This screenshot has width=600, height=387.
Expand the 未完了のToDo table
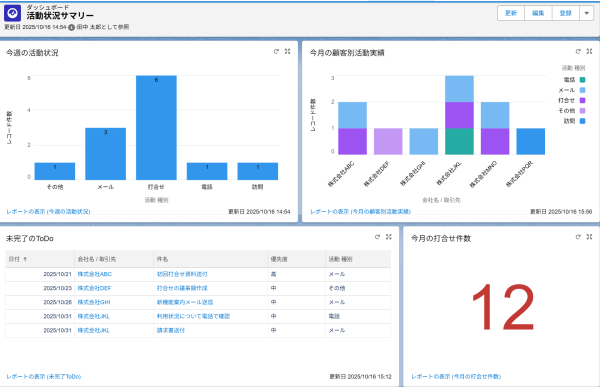click(389, 237)
